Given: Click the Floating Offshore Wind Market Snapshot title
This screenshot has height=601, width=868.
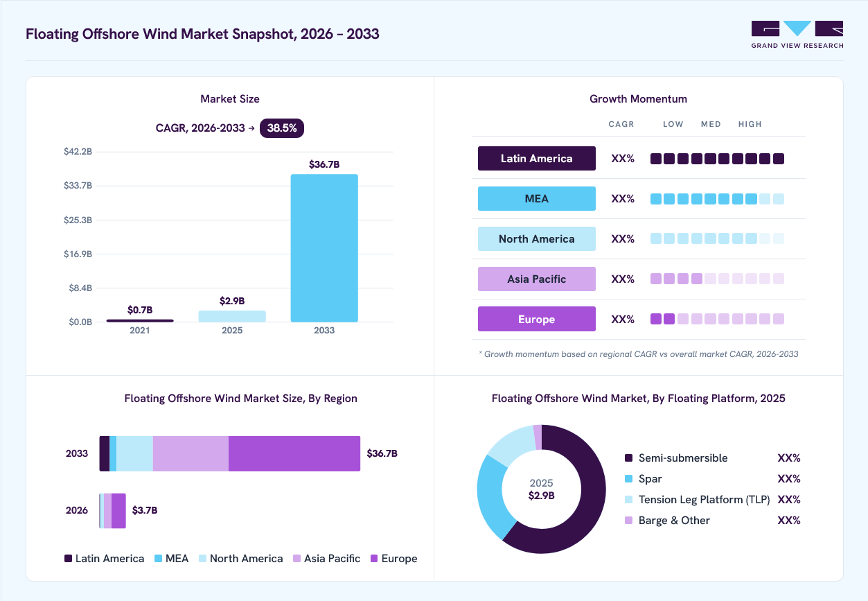Looking at the screenshot, I should 202,33.
